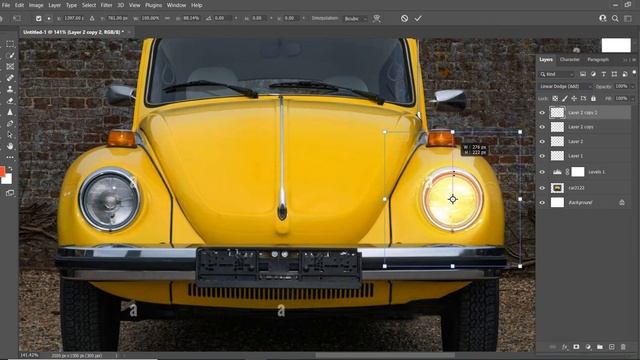Create a new group folder

(x=600, y=347)
